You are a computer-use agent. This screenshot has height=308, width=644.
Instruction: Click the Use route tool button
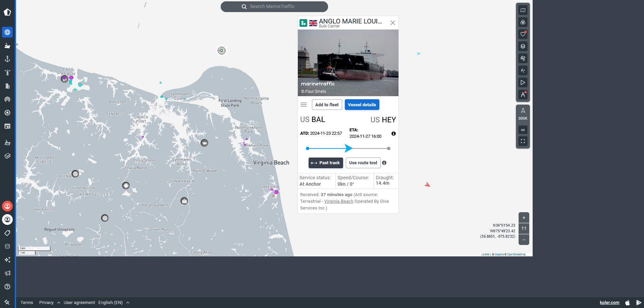[x=363, y=163]
